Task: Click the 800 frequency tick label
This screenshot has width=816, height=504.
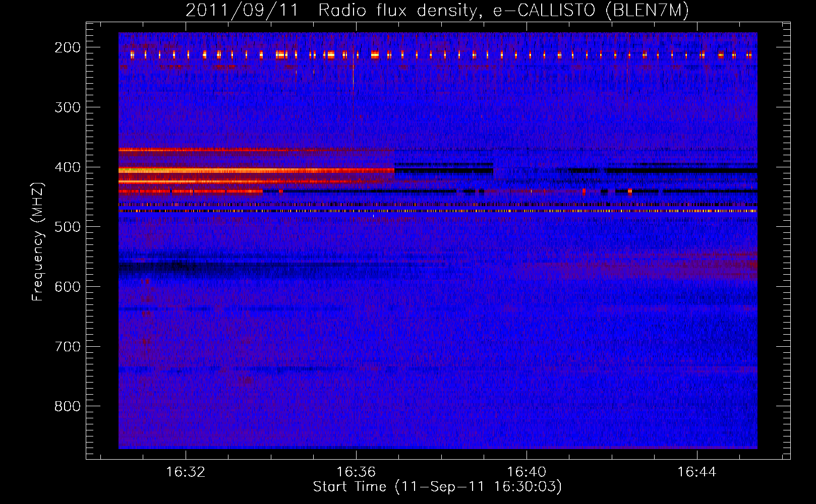Action: (67, 406)
